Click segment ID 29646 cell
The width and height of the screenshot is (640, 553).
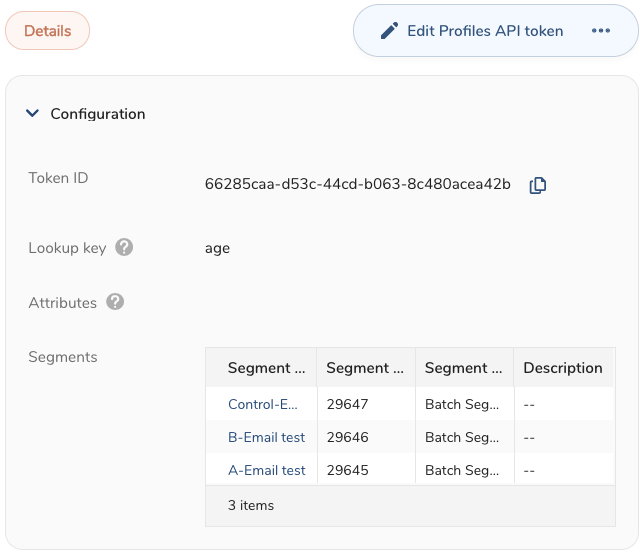point(347,437)
